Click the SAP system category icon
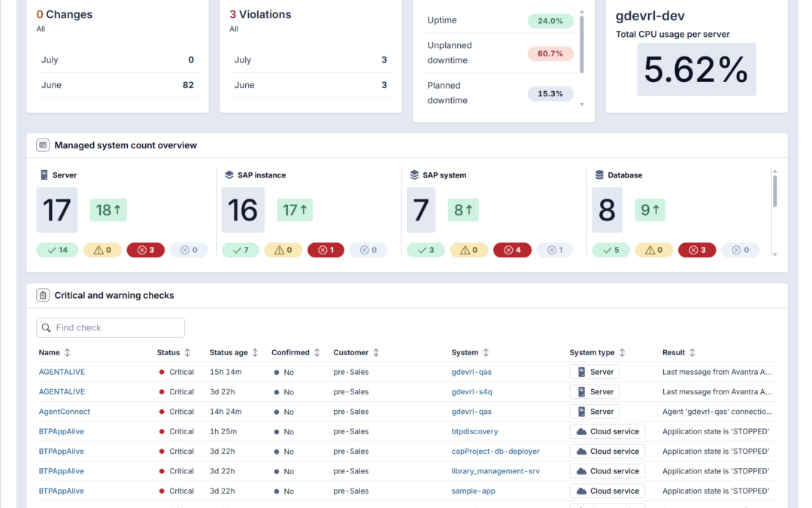This screenshot has height=508, width=812. tap(414, 175)
